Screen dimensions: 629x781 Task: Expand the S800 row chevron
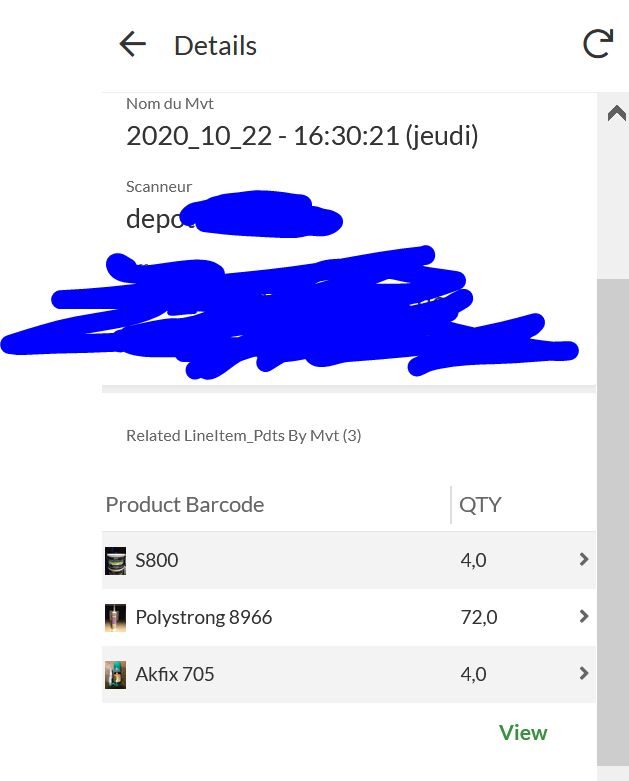[584, 560]
